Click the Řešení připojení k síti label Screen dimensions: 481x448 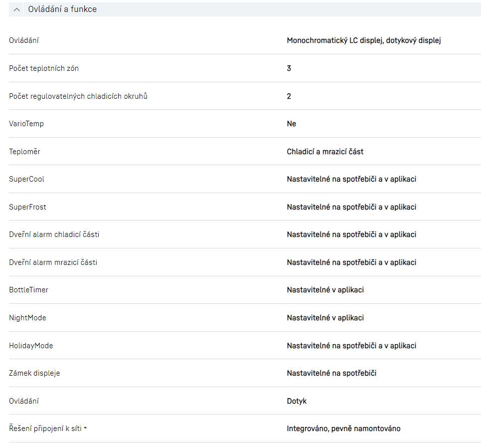(45, 429)
